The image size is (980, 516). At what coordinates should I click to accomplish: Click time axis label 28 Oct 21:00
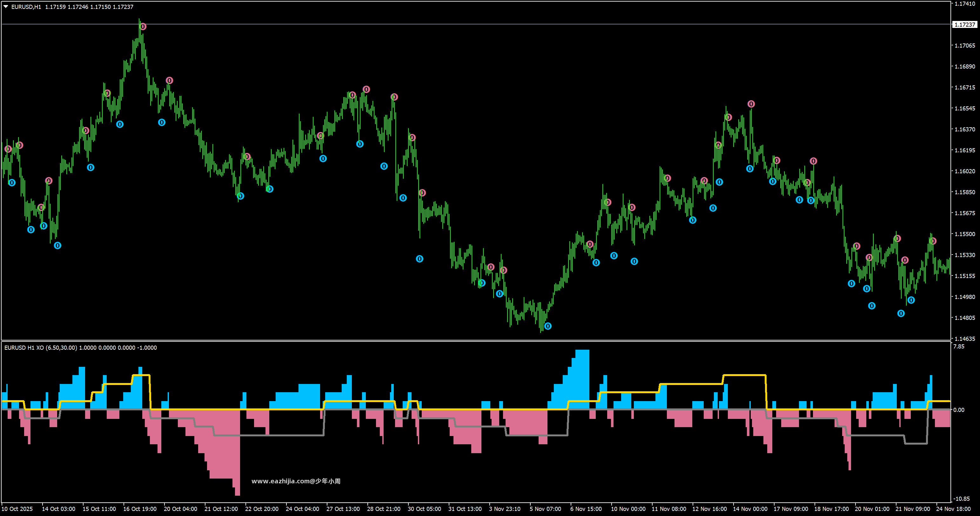pyautogui.click(x=384, y=509)
